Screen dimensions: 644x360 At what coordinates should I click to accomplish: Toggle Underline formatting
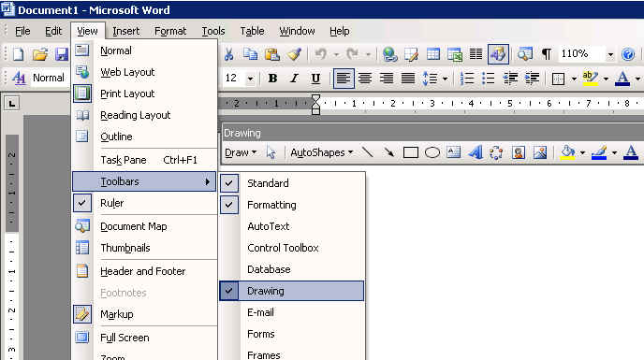click(x=315, y=78)
